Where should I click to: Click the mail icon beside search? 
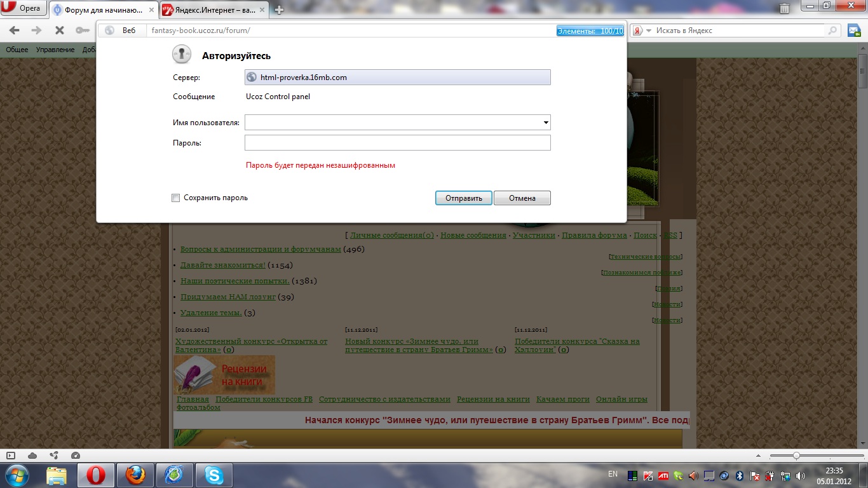[x=853, y=30]
